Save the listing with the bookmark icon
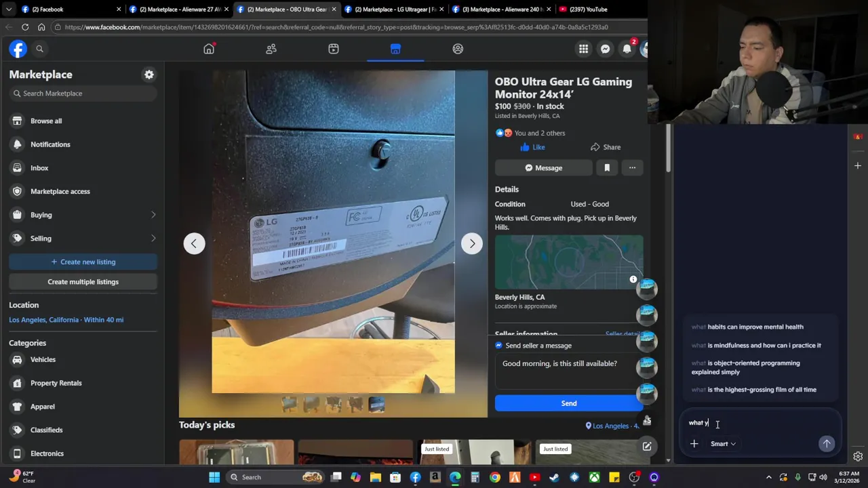 click(x=607, y=168)
